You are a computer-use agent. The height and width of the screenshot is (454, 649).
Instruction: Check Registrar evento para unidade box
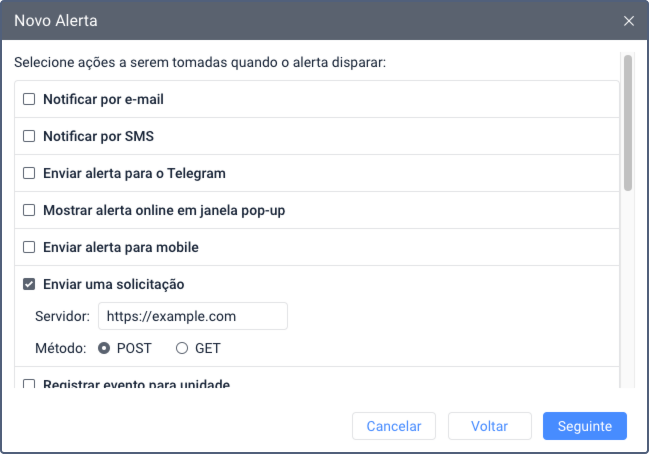coord(29,384)
